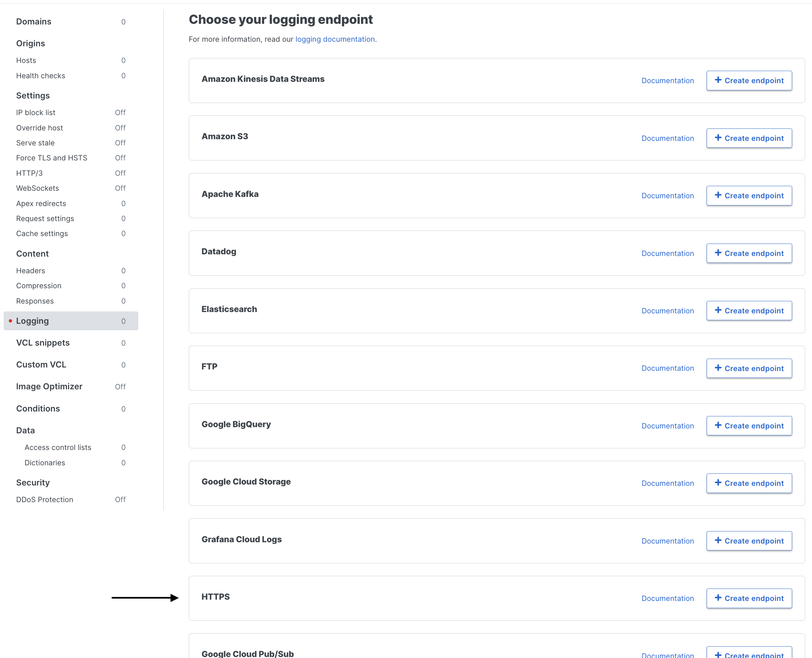Open the Dictionaries data section
This screenshot has width=812, height=658.
coord(45,463)
